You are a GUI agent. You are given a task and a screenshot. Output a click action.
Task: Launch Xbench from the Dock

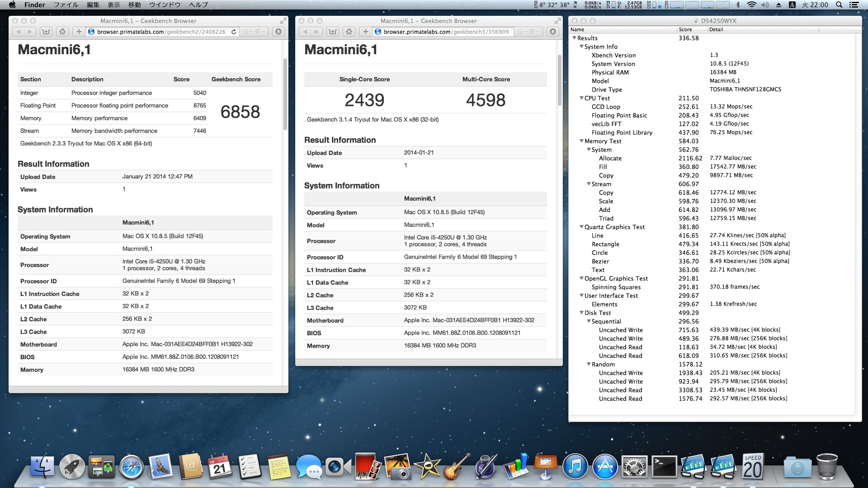point(753,466)
